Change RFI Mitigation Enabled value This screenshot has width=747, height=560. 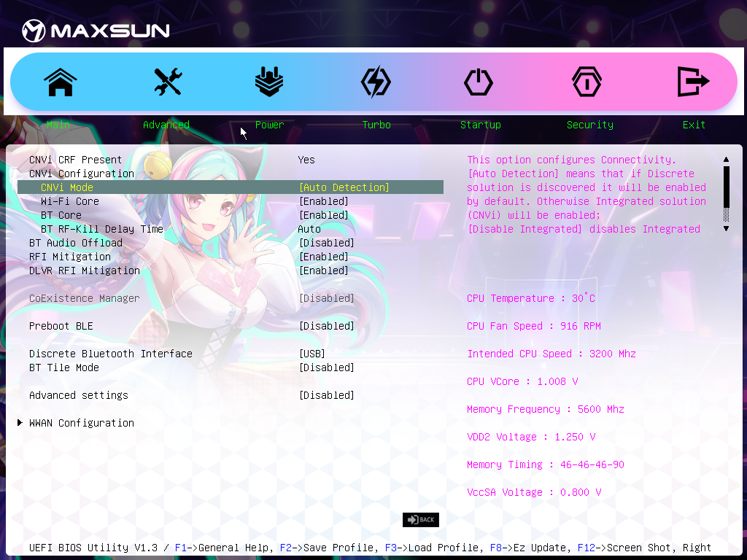tap(324, 257)
